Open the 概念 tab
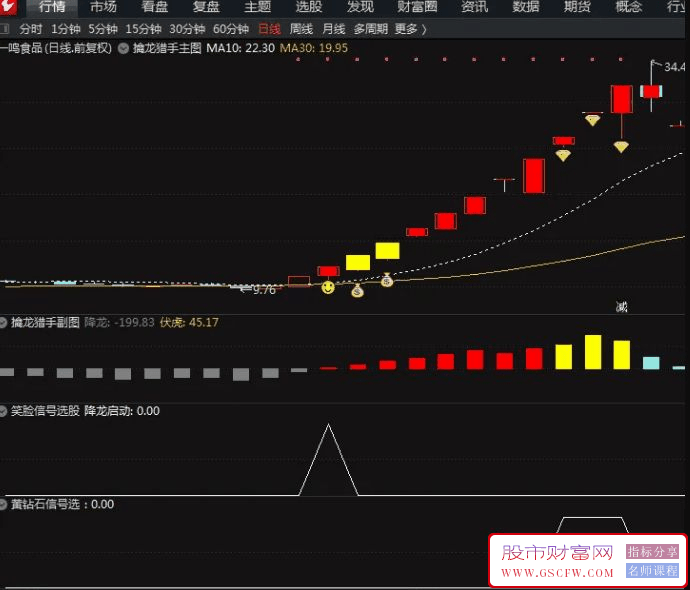 (628, 7)
